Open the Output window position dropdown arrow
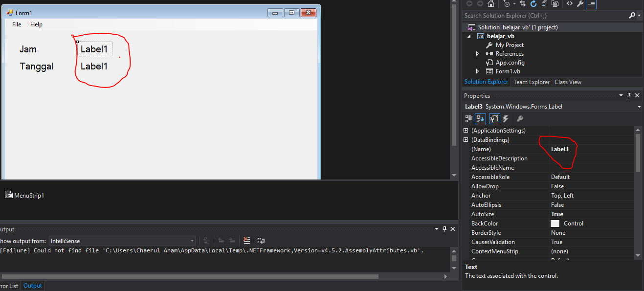This screenshot has height=291, width=644. tap(437, 229)
